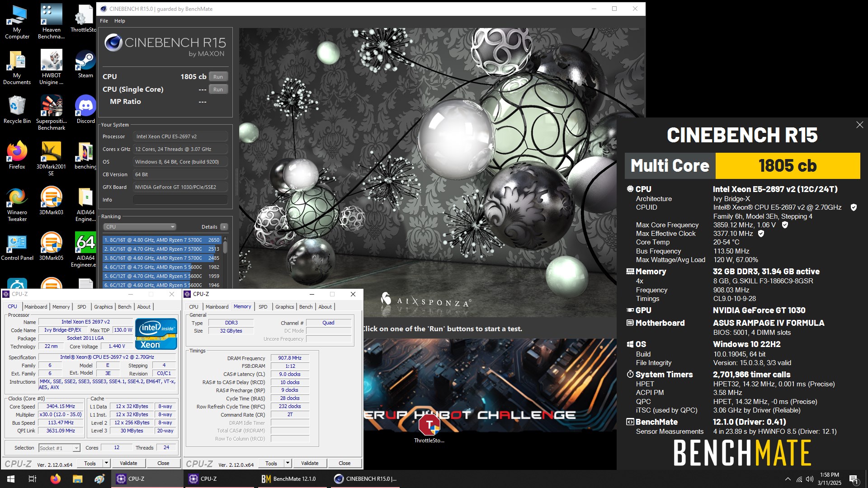Expand Tools dropdown arrow in left CPU-Z
The width and height of the screenshot is (868, 488).
click(106, 463)
